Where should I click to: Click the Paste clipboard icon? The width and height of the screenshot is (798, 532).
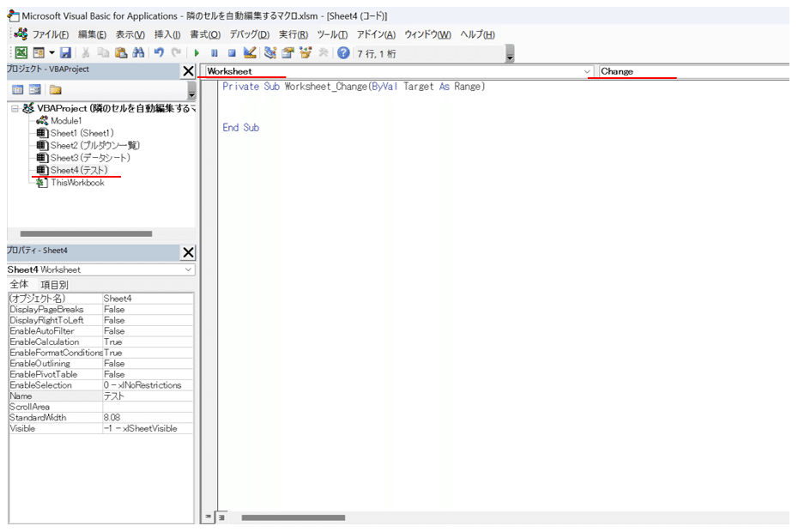tap(121, 52)
